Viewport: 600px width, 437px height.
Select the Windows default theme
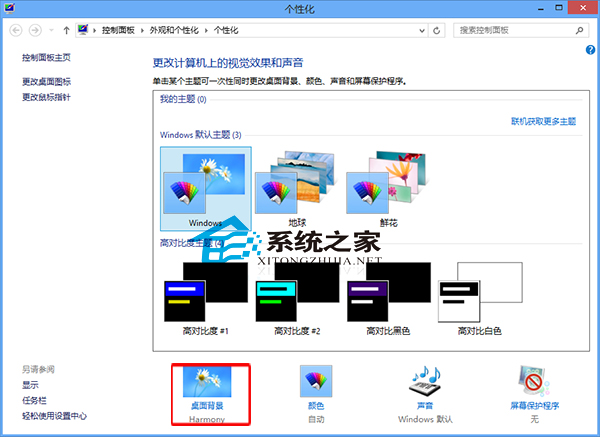coord(205,187)
